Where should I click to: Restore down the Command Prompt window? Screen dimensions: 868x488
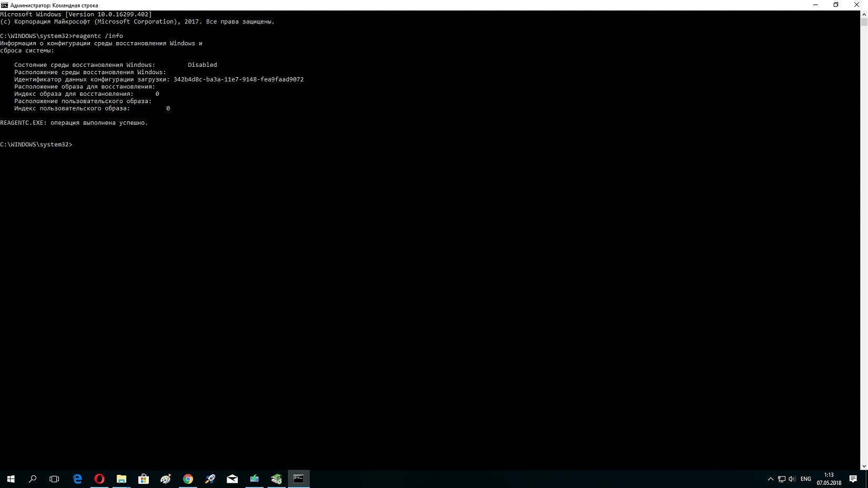[836, 5]
